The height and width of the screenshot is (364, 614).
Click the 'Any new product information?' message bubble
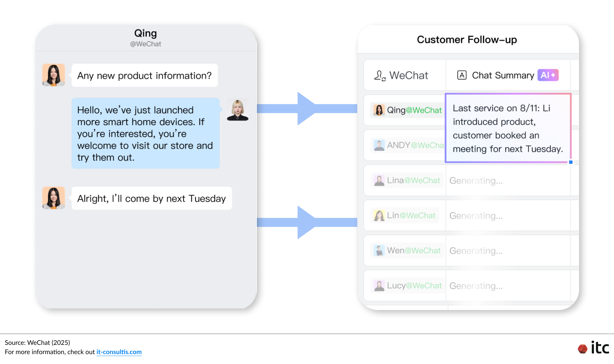(x=144, y=76)
